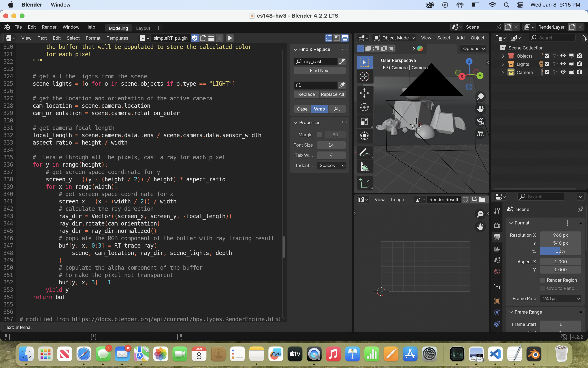Select the Measure tool
This screenshot has width=588, height=368.
click(x=364, y=167)
